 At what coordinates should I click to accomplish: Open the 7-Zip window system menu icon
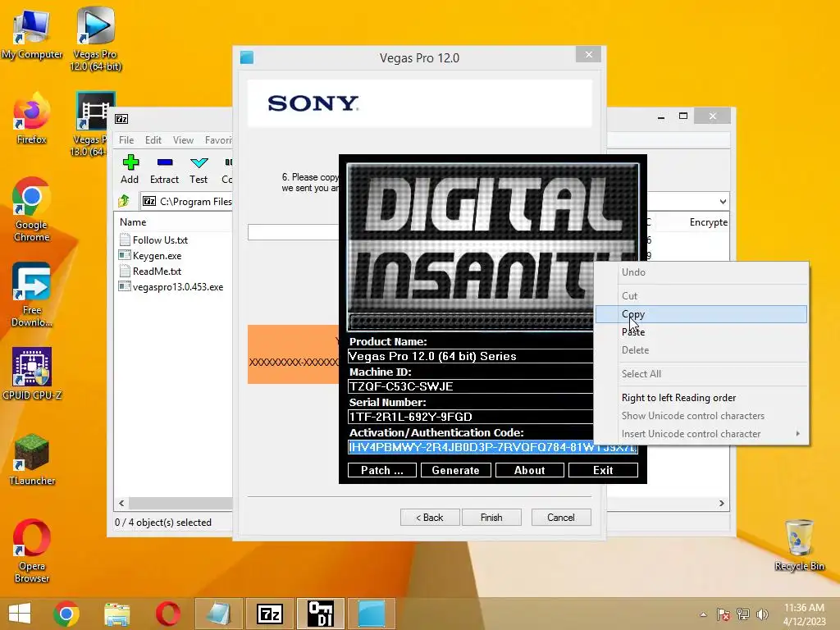click(x=121, y=119)
